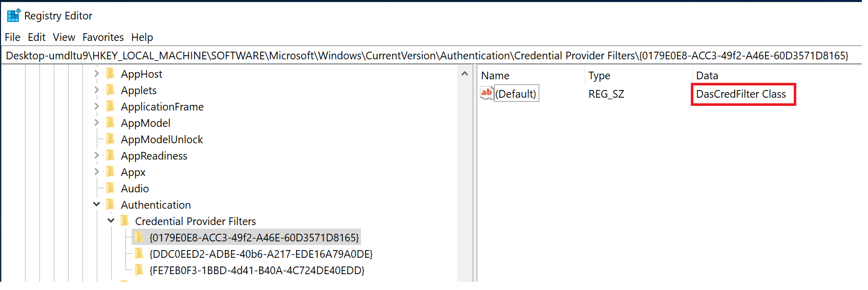The width and height of the screenshot is (868, 290).
Task: Select the AppReadiness key
Action: [x=154, y=156]
